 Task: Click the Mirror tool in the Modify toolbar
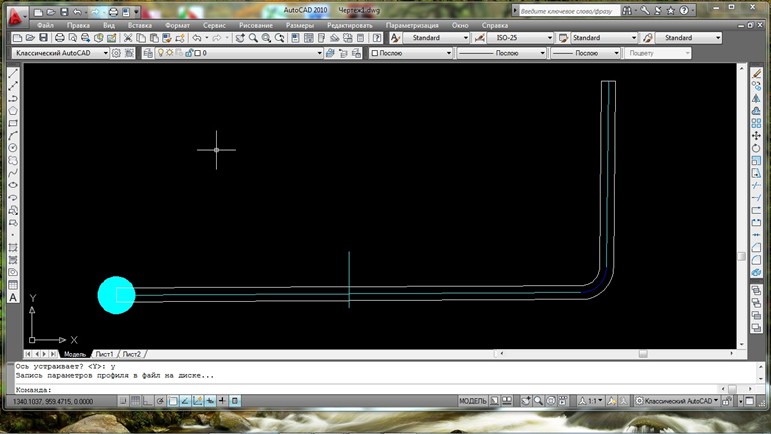coord(756,98)
